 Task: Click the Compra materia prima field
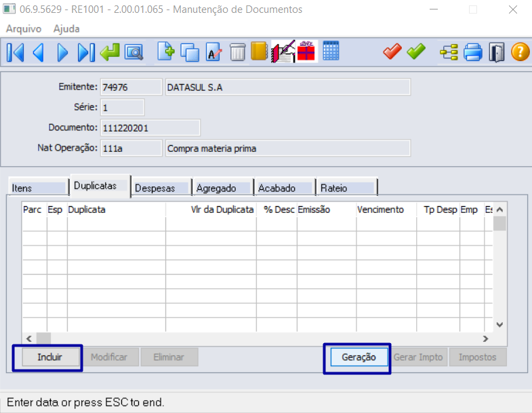pos(288,148)
